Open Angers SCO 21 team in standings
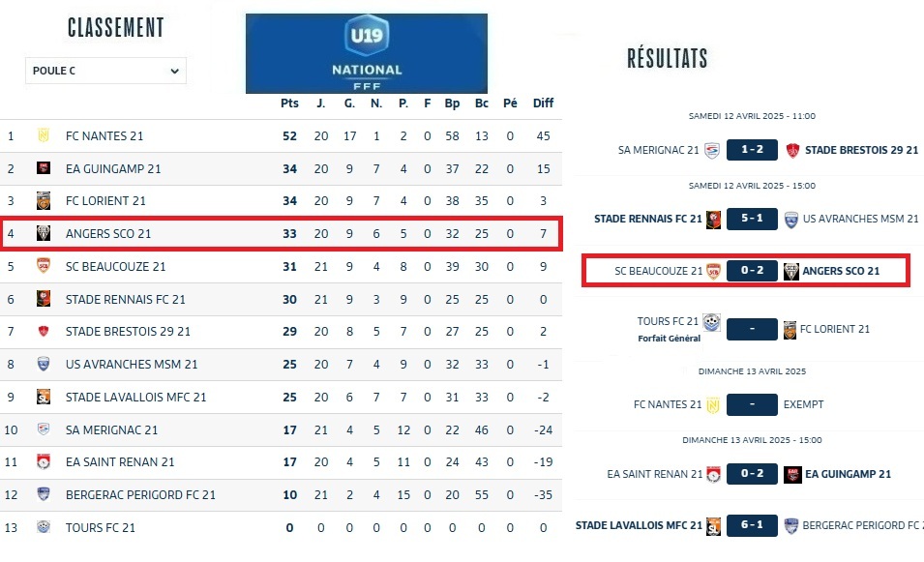The width and height of the screenshot is (924, 562). tap(108, 234)
